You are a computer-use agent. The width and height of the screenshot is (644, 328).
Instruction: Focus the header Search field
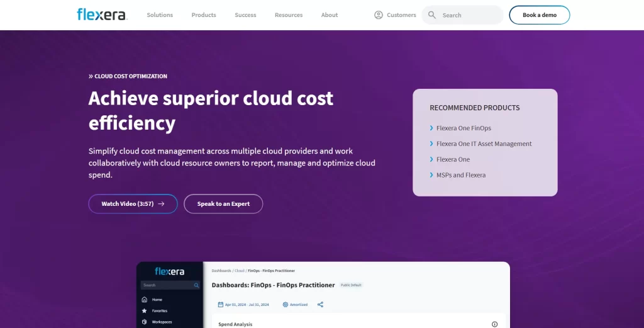click(x=462, y=15)
